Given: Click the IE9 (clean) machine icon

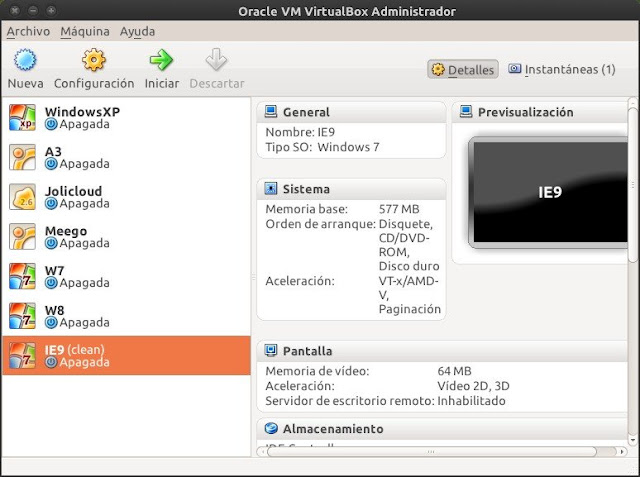Looking at the screenshot, I should (x=22, y=355).
